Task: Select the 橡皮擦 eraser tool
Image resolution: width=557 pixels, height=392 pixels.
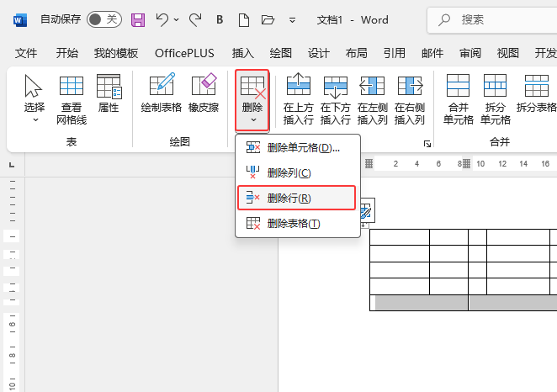Action: tap(204, 93)
